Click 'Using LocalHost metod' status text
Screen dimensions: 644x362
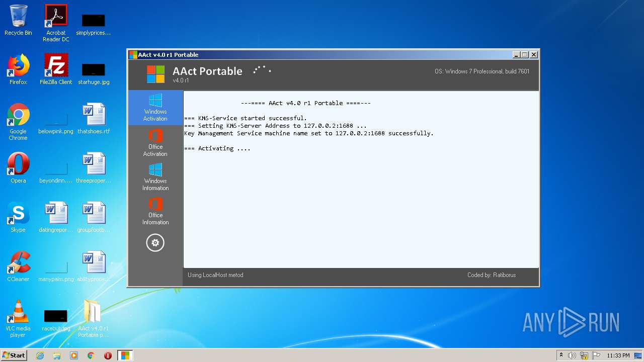(215, 275)
